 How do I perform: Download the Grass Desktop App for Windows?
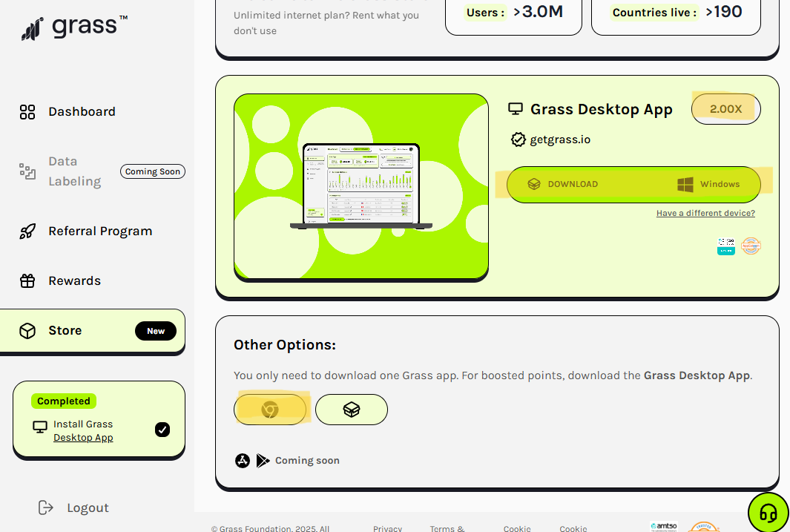(633, 185)
